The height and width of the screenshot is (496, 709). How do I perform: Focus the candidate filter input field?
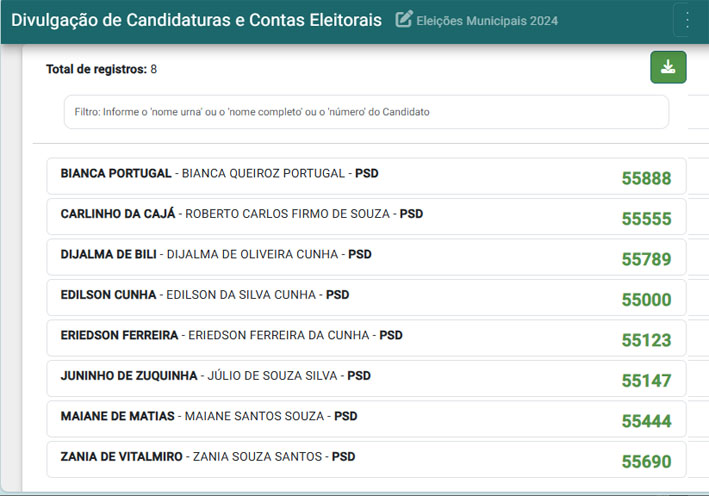coord(366,112)
